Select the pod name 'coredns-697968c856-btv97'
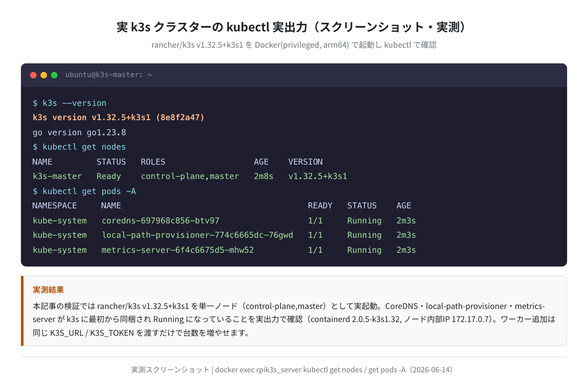The height and width of the screenshot is (388, 588). [x=160, y=221]
